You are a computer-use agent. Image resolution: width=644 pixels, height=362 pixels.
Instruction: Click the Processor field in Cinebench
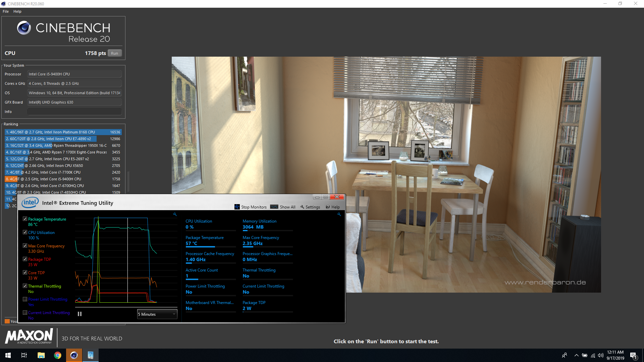click(74, 74)
